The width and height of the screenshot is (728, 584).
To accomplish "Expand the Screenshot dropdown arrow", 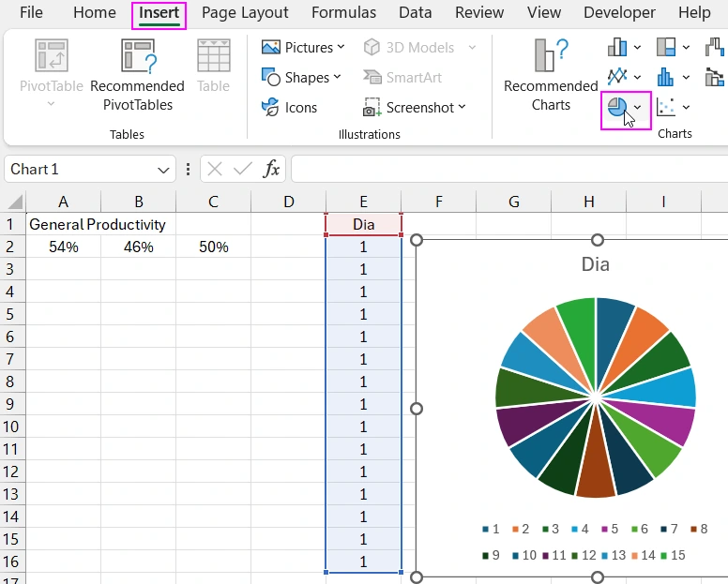I will (462, 107).
